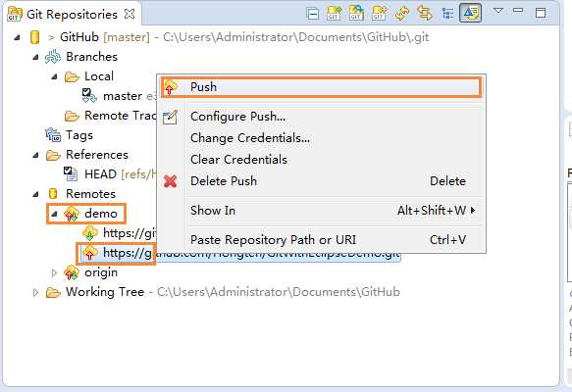Select the Tags tree item

click(79, 135)
